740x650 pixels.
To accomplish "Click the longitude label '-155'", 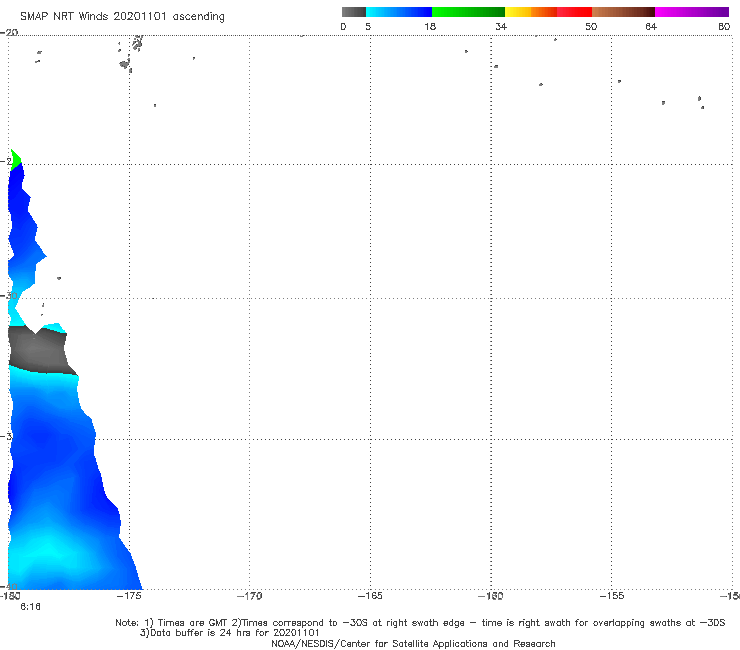I will (612, 596).
